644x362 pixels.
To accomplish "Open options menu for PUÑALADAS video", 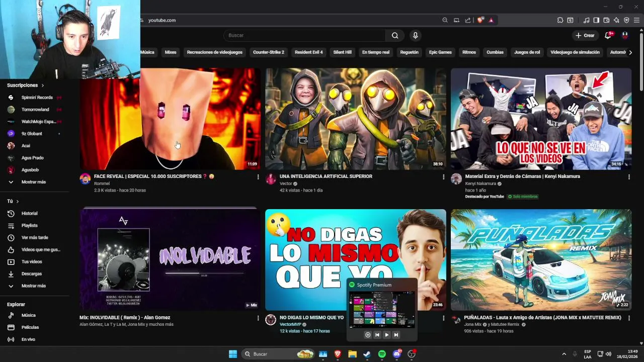I will click(x=629, y=318).
